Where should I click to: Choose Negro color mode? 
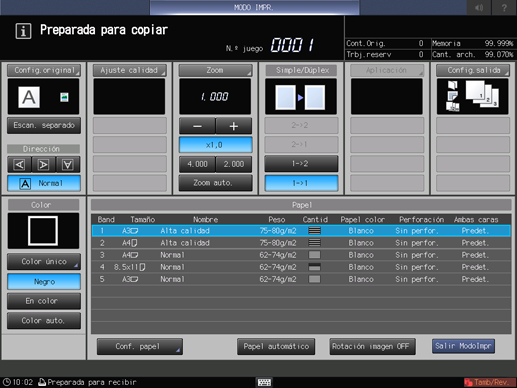(x=44, y=282)
